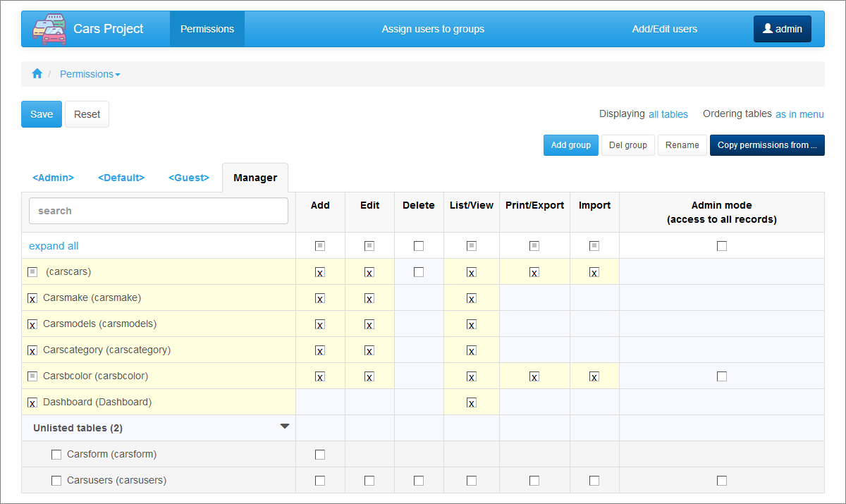Toggle the Delete checkbox for carscars
The height and width of the screenshot is (504, 846).
click(x=418, y=271)
